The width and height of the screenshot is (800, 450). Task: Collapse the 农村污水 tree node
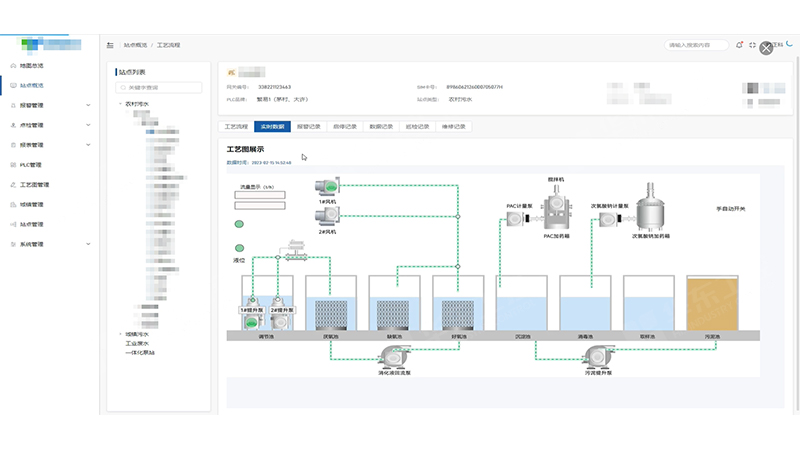coord(120,103)
